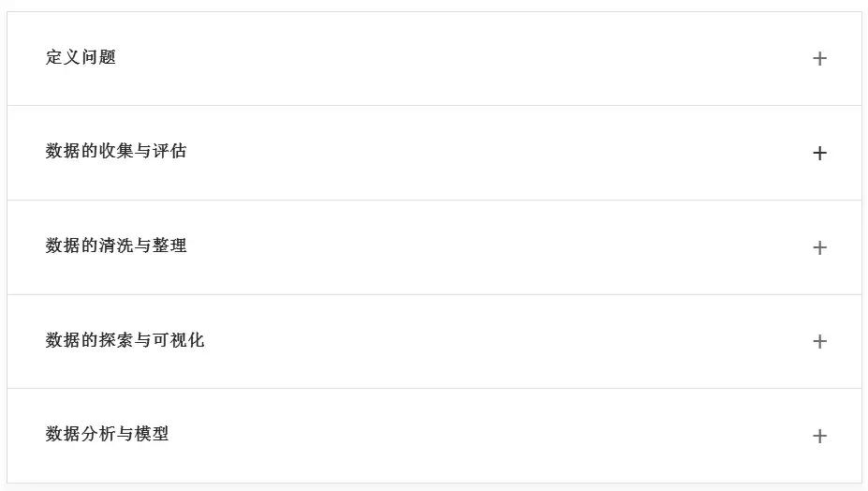Expand the 定义问题 accordion section
The height and width of the screenshot is (491, 868).
(819, 59)
